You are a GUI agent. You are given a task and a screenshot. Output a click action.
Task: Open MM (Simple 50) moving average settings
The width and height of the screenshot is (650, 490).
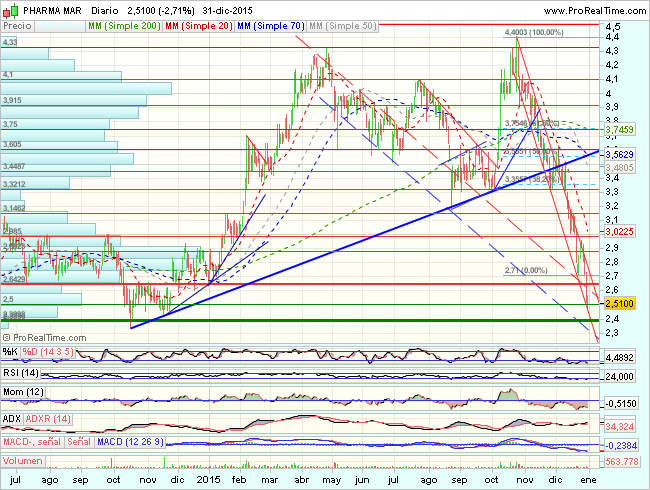point(343,26)
